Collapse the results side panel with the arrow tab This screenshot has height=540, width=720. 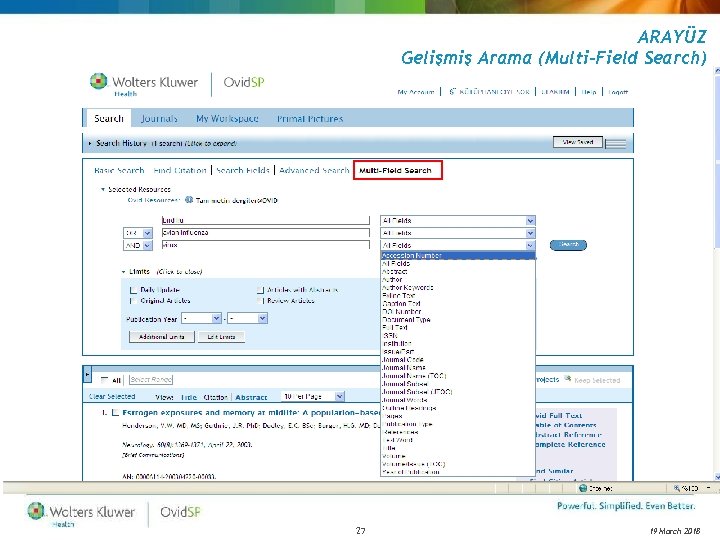coord(87,375)
